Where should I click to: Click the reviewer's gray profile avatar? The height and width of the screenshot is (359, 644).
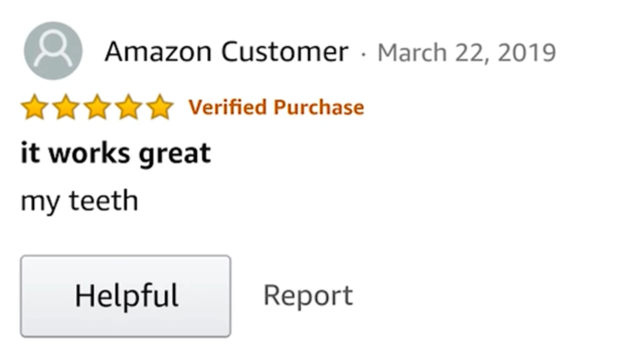pos(53,51)
